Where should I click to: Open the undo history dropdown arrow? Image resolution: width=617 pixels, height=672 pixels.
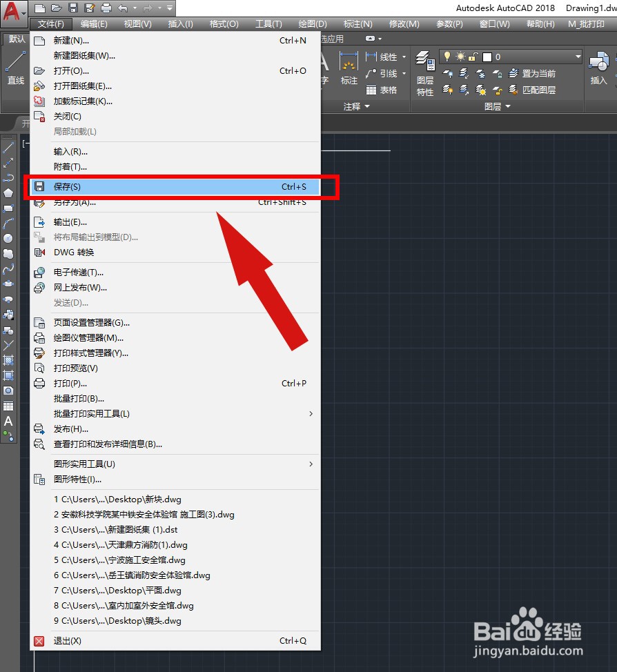135,8
